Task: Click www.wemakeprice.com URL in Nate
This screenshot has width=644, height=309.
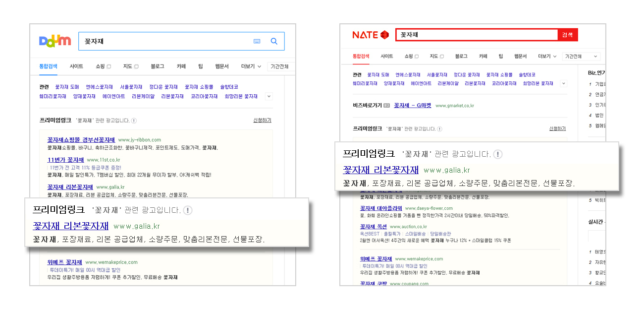Action: [x=418, y=259]
